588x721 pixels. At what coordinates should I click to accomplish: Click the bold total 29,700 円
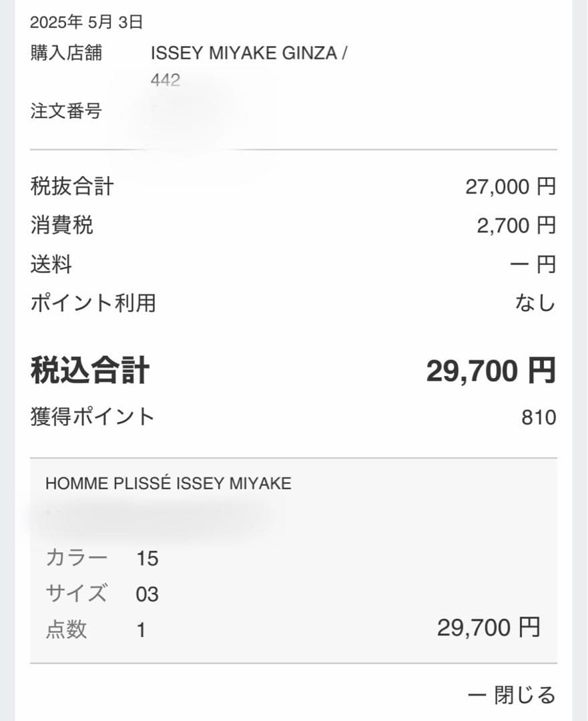tap(491, 371)
